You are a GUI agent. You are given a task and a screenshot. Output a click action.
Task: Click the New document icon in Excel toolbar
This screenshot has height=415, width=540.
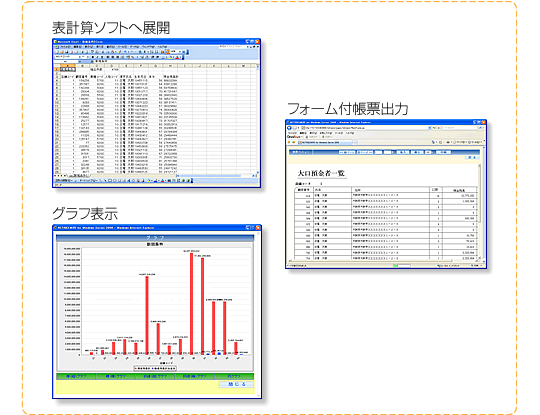(x=57, y=52)
